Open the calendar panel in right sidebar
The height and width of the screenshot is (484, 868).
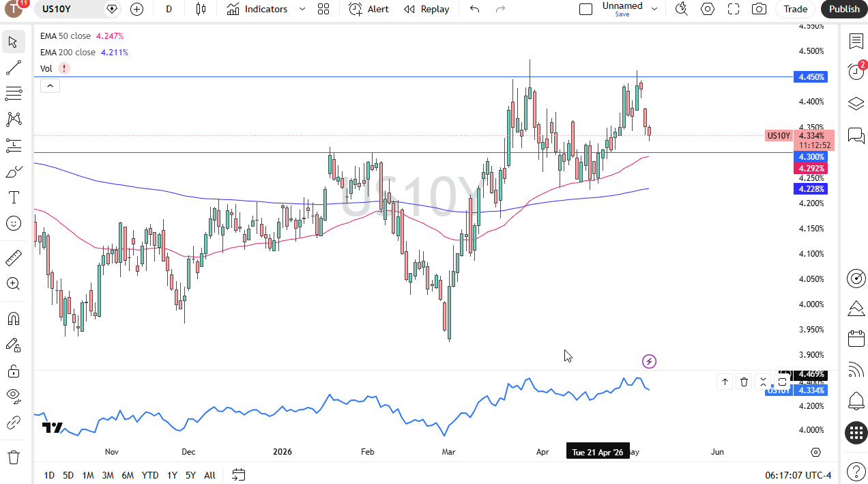click(x=856, y=339)
